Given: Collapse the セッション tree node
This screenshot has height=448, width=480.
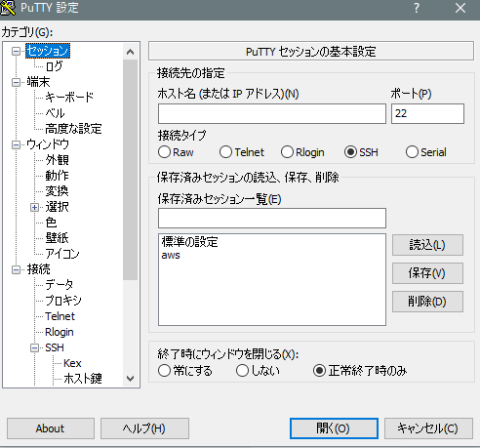Looking at the screenshot, I should [16, 51].
